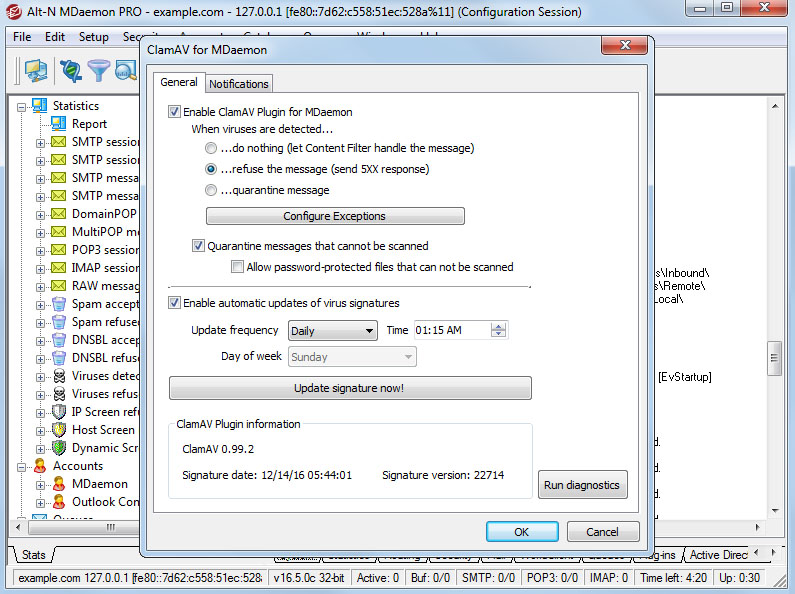Select the Active Directory bottom tab
This screenshot has width=795, height=594.
point(717,555)
